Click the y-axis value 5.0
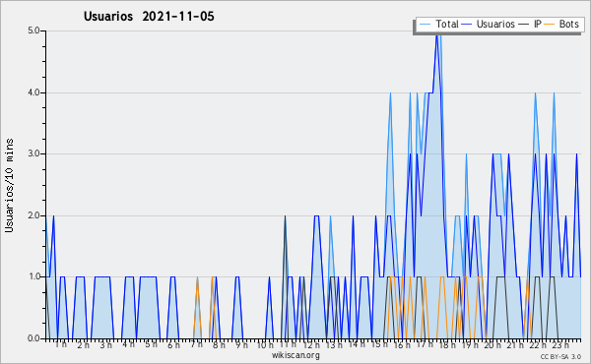This screenshot has height=364, width=591. [33, 30]
